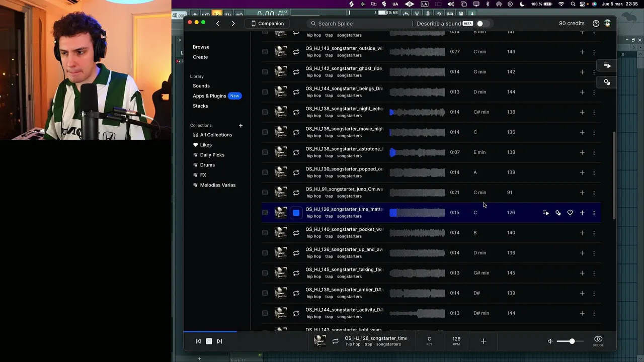Click the Companion button
Image resolution: width=644 pixels, height=362 pixels.
click(268, 24)
